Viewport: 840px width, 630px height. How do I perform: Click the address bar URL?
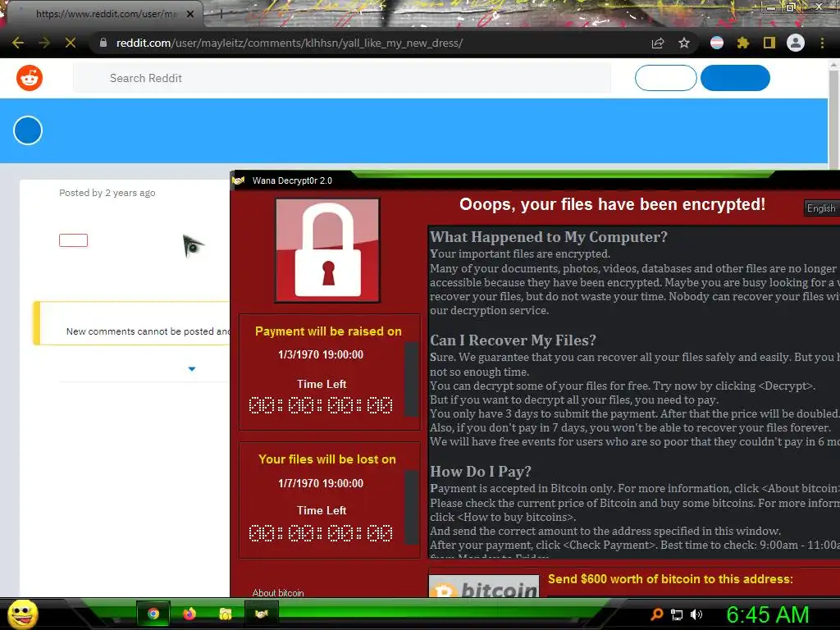pos(290,43)
